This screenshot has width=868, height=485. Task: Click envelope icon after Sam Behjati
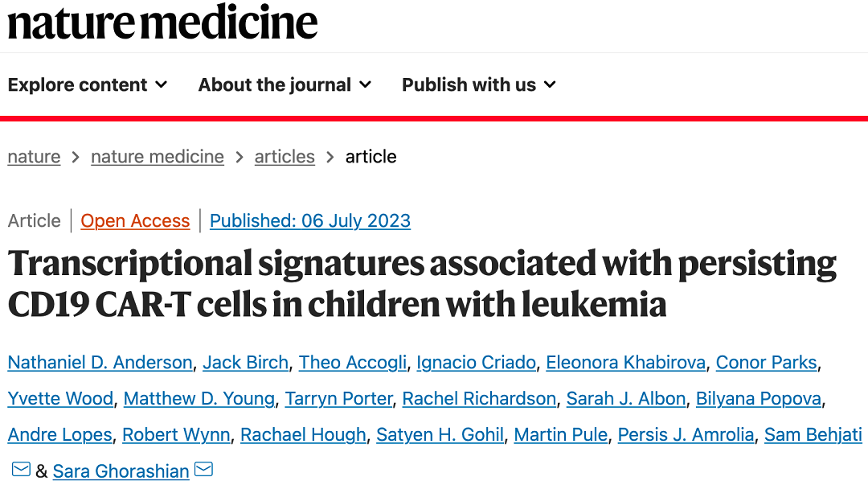coord(21,470)
